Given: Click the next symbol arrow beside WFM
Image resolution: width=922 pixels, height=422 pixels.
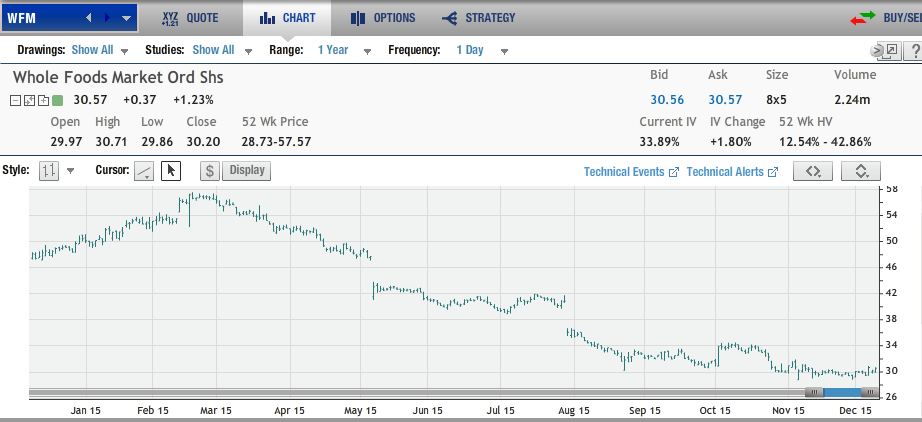Looking at the screenshot, I should pyautogui.click(x=107, y=18).
